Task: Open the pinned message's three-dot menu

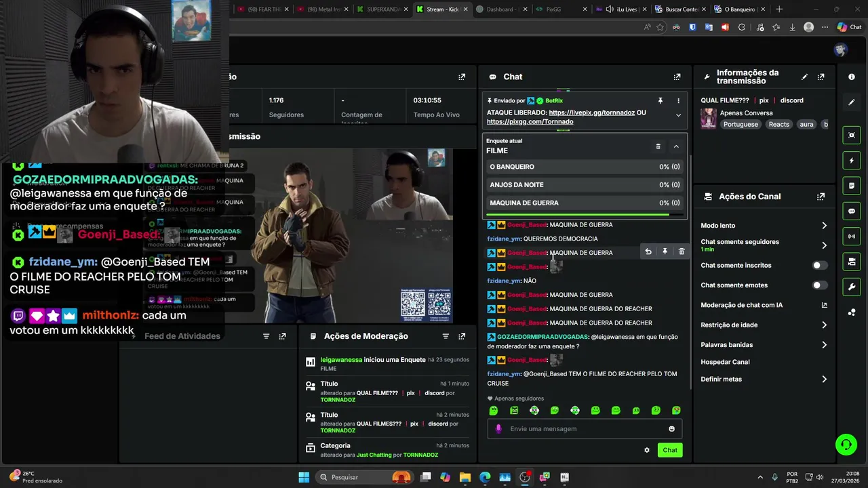Action: [678, 100]
